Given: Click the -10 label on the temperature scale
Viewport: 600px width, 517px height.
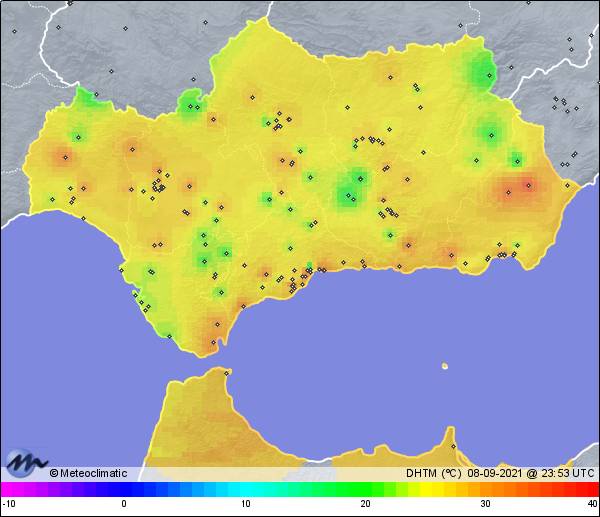Looking at the screenshot, I should (x=9, y=504).
